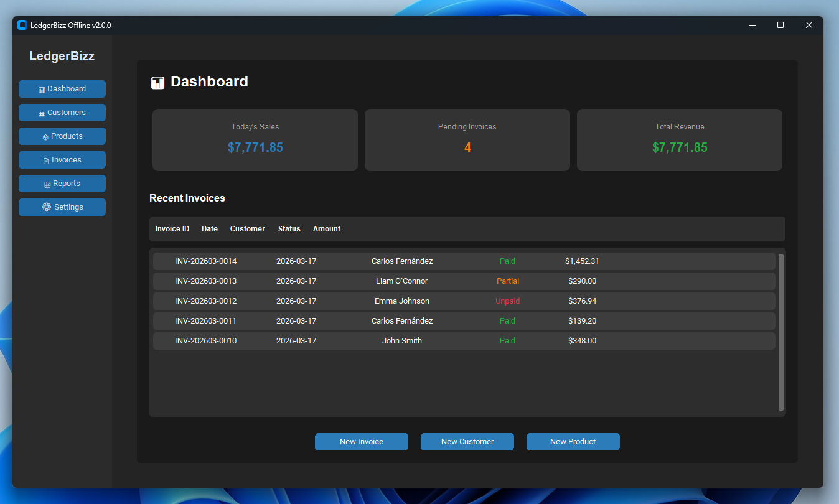
Task: Click the New Product button
Action: pyautogui.click(x=573, y=441)
